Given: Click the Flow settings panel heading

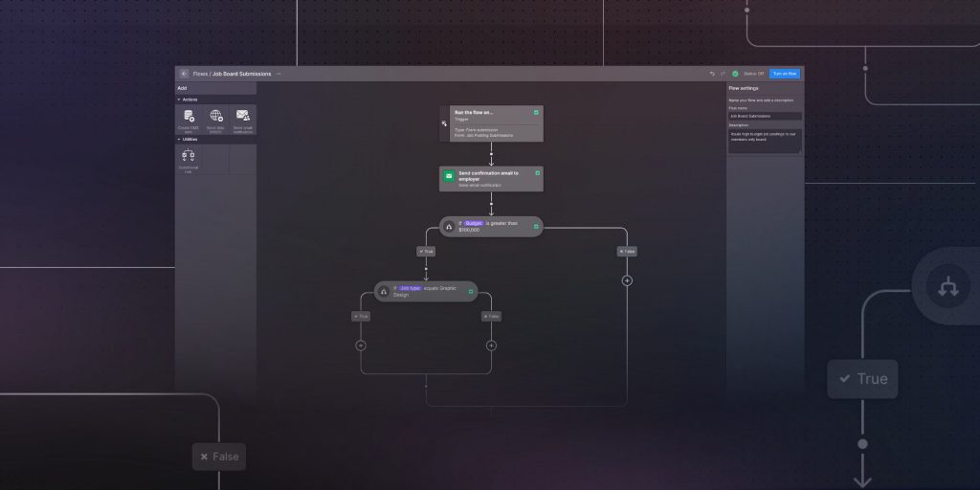Looking at the screenshot, I should [x=744, y=88].
